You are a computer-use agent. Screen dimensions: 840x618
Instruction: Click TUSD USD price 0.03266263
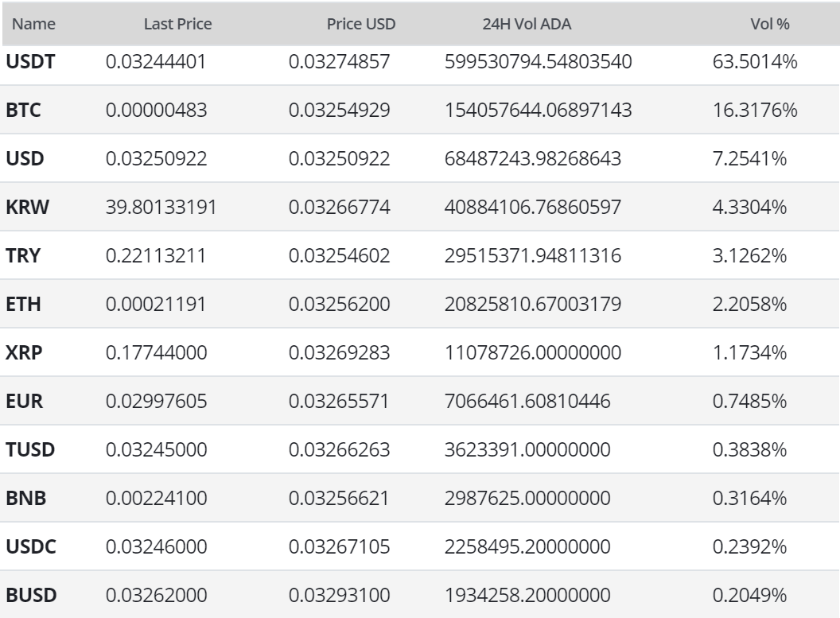[x=339, y=449]
